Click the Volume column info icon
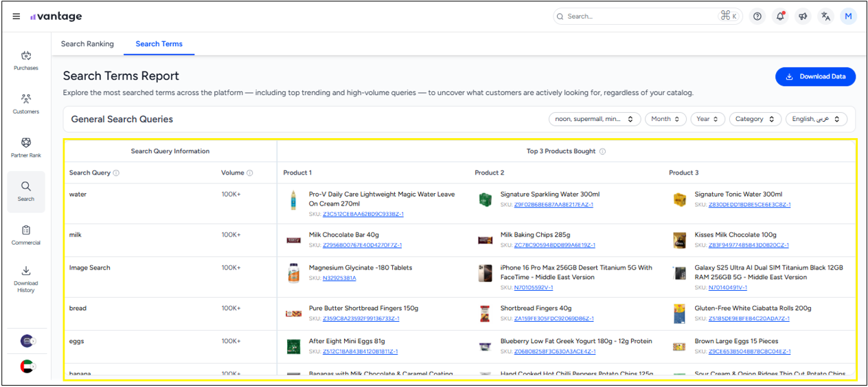 [x=250, y=173]
